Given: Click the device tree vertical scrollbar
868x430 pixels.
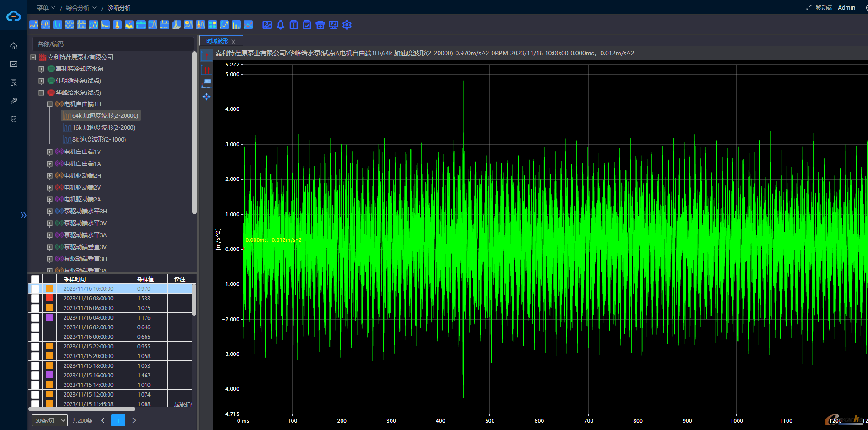Looking at the screenshot, I should [x=195, y=133].
